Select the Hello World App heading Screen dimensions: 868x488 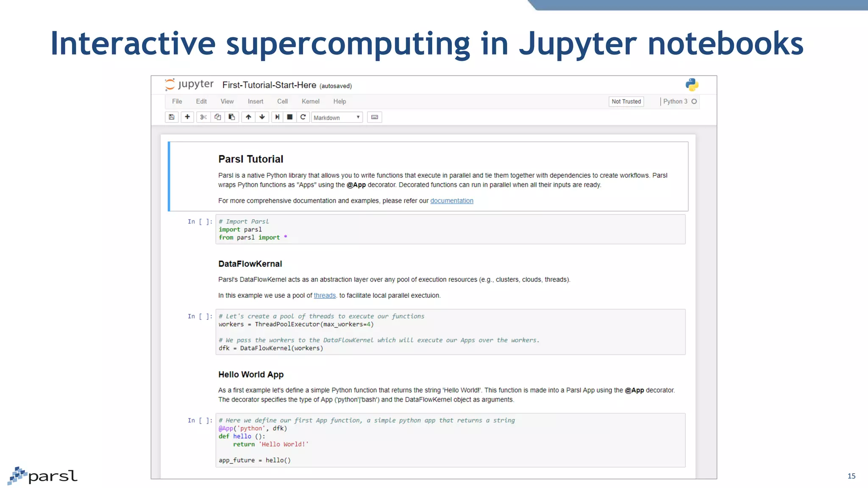pyautogui.click(x=251, y=374)
